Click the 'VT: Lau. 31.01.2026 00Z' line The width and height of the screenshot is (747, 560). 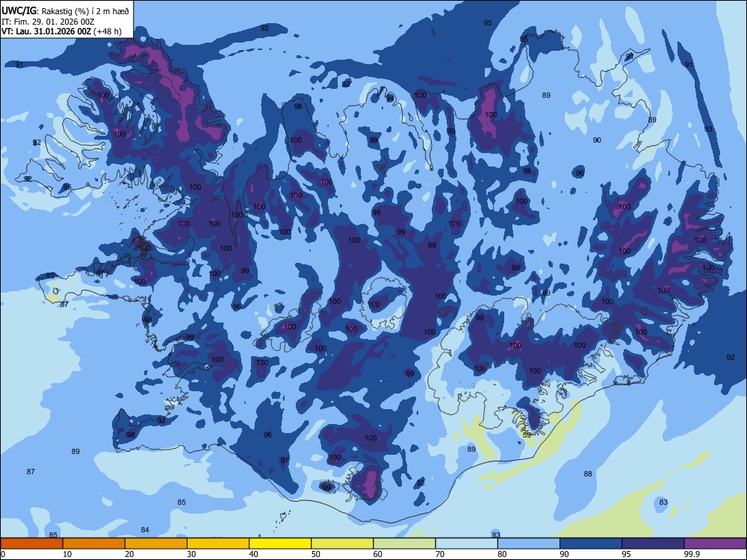46,31
